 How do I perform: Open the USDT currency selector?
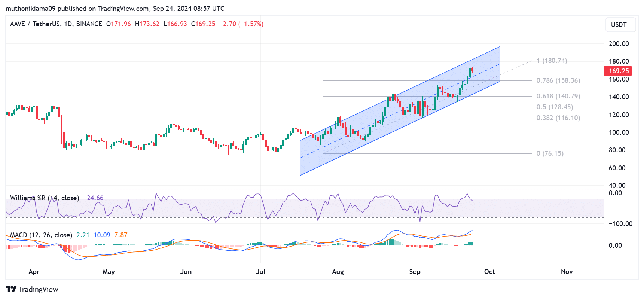(621, 25)
